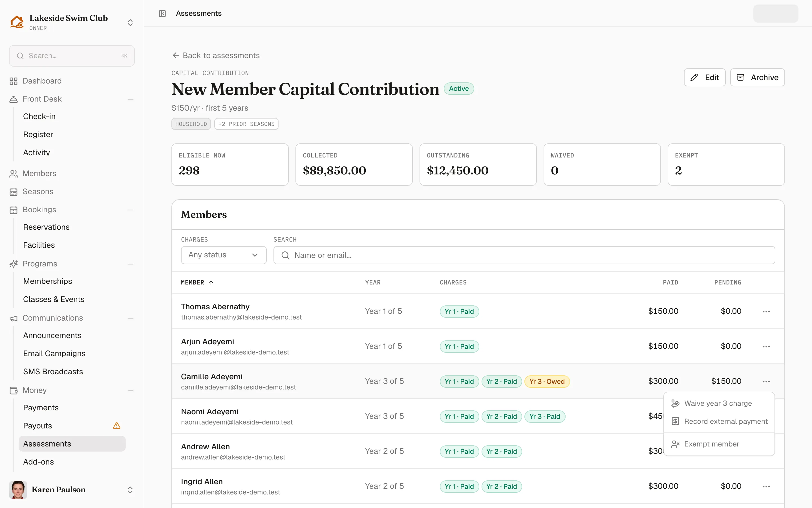Focus the sidebar Search field

coord(72,56)
